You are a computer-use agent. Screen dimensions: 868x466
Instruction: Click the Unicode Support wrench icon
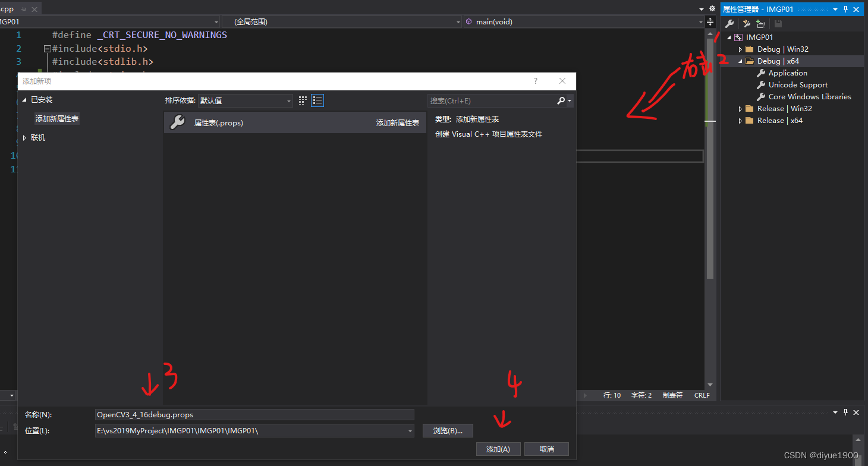[x=760, y=85]
